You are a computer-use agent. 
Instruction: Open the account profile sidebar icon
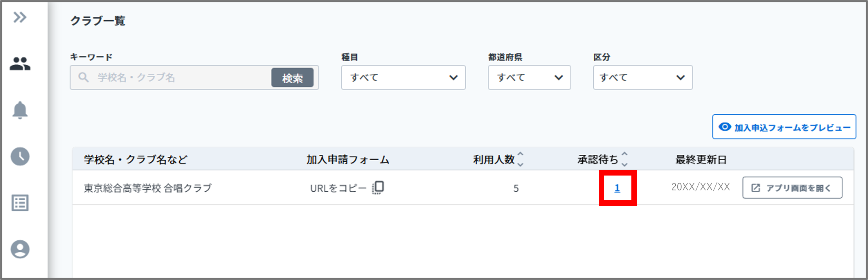(x=20, y=249)
